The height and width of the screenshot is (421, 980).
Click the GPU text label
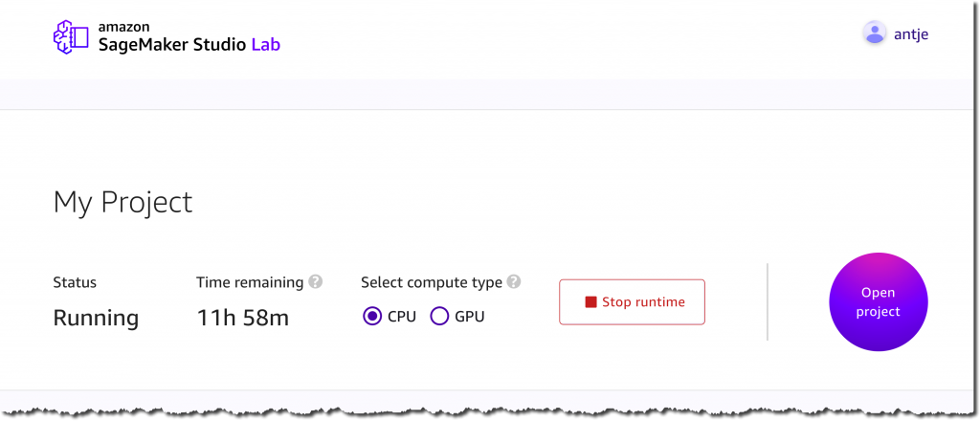tap(469, 317)
